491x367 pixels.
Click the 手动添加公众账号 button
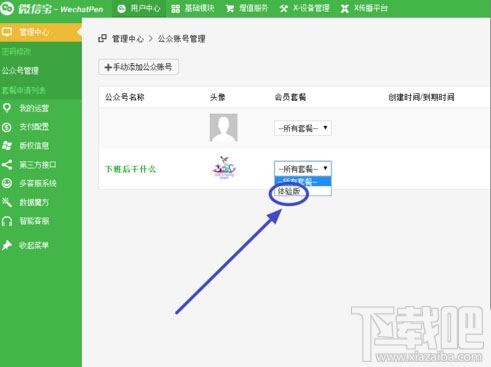click(138, 67)
